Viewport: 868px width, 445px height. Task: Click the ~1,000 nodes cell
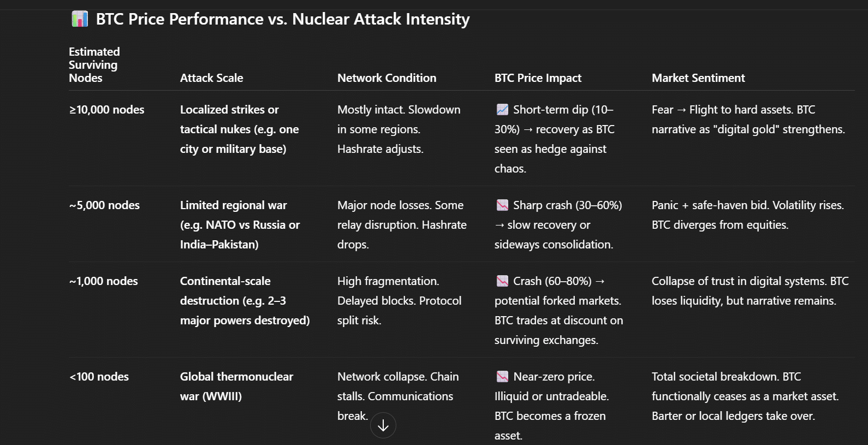point(104,281)
